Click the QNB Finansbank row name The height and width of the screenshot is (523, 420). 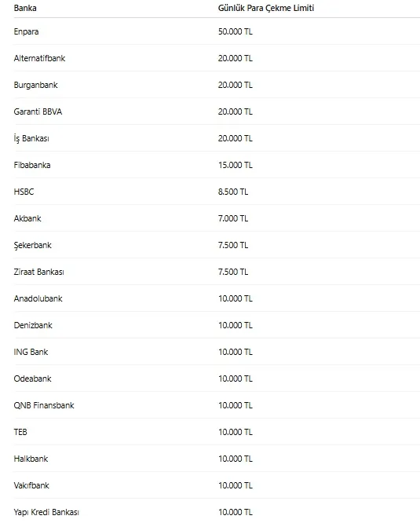[44, 405]
